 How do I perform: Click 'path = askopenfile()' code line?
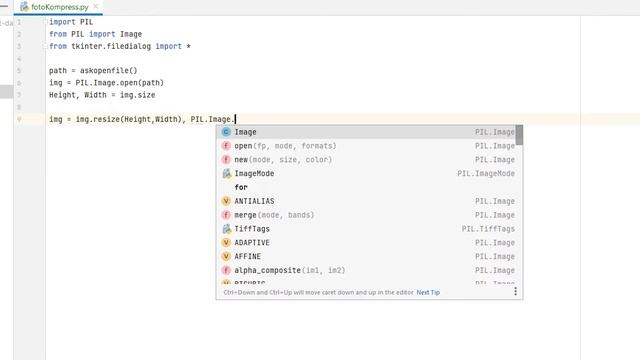93,71
